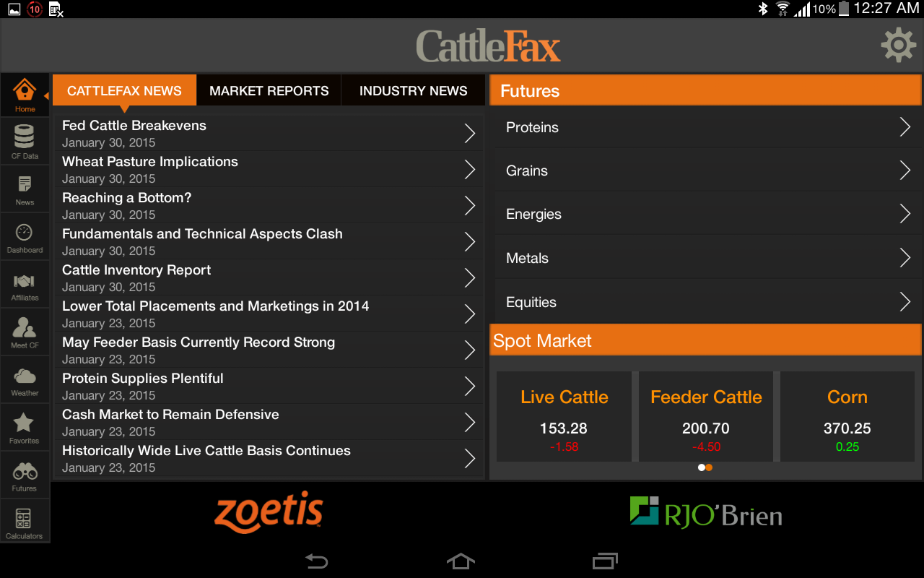This screenshot has height=578, width=924.
Task: Expand the Equities futures chevron
Action: [x=905, y=302]
